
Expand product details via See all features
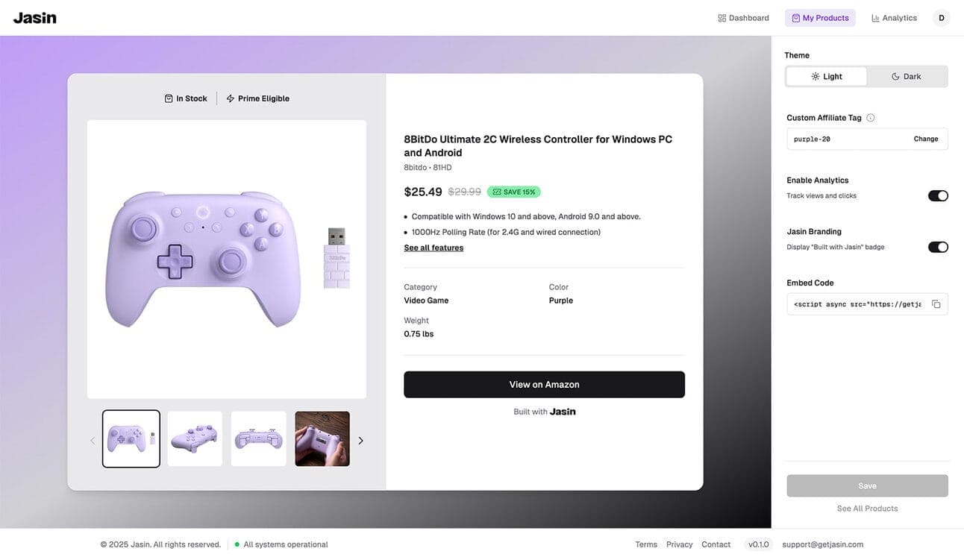(434, 248)
